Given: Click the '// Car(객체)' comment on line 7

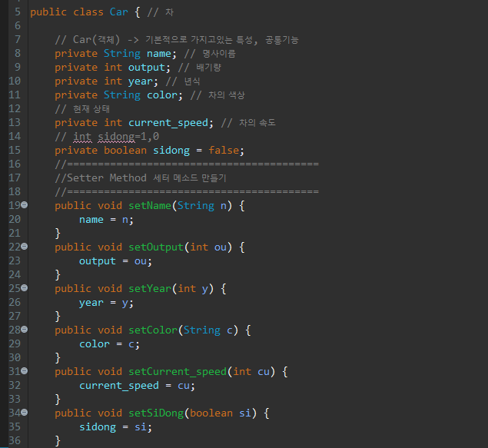Looking at the screenshot, I should point(87,40).
